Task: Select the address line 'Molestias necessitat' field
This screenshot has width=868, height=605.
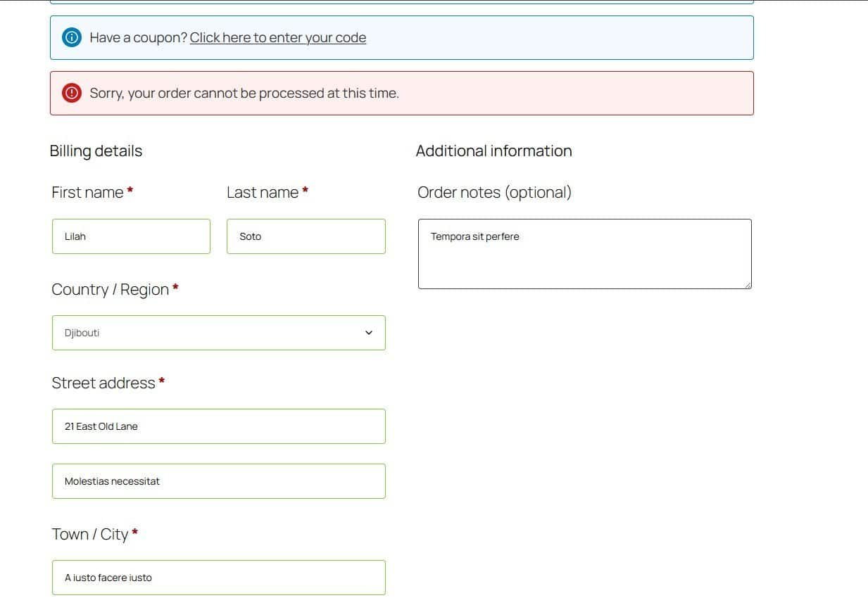Action: click(218, 481)
